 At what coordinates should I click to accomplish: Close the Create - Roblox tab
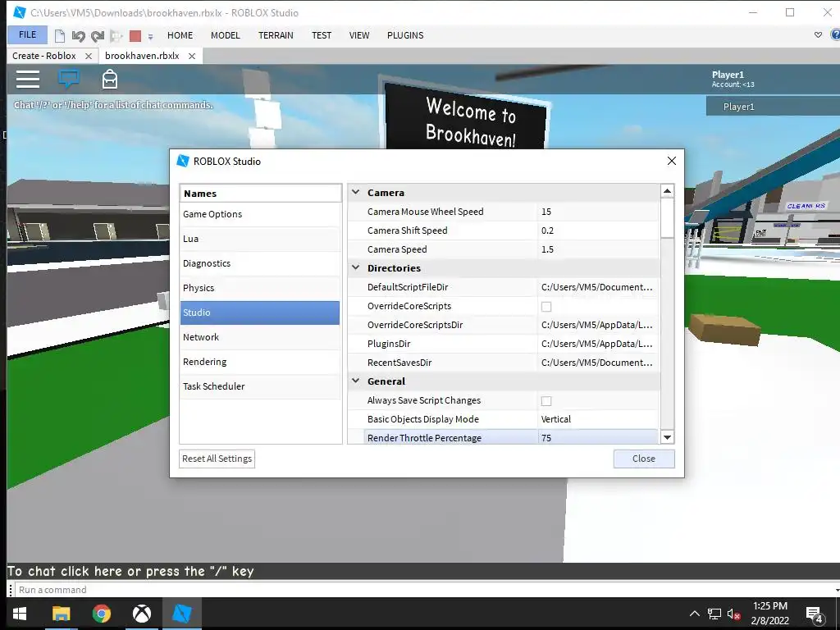pos(89,56)
